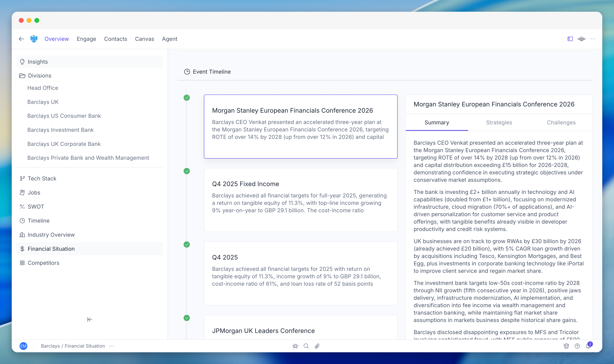This screenshot has width=614, height=364.
Task: Click the Insights lightbulb icon
Action: pos(22,62)
